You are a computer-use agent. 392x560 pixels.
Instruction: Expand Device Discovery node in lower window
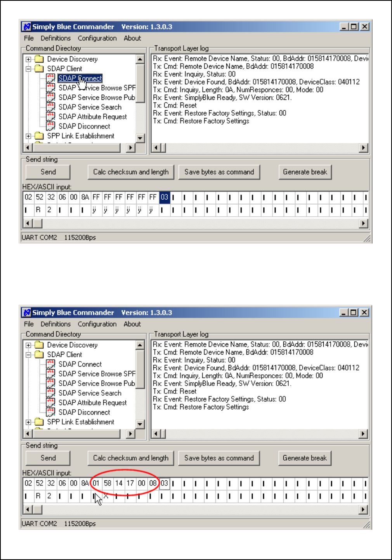click(x=28, y=345)
